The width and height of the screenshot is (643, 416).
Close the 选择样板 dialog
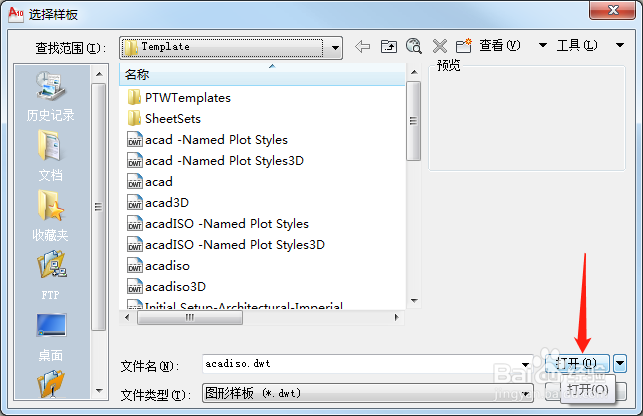tap(612, 10)
